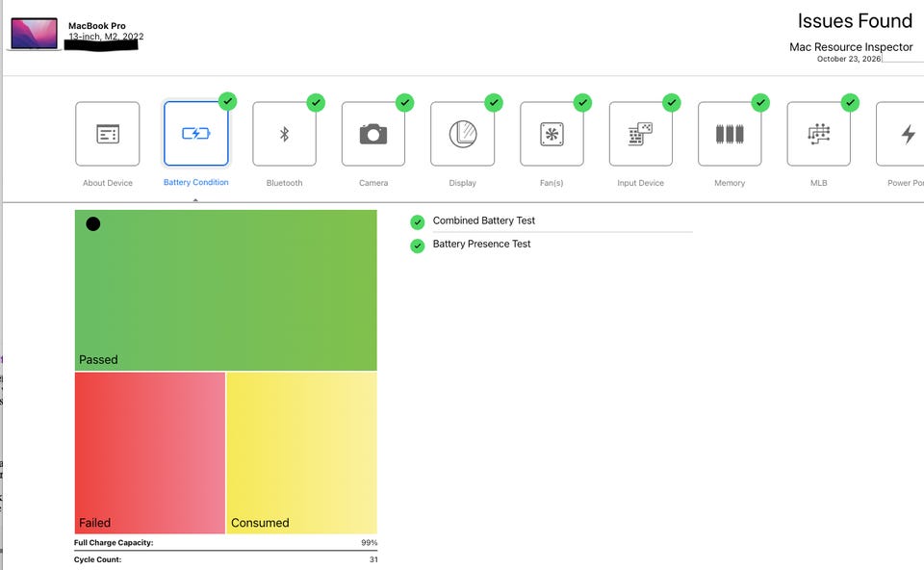Click the yellow Consumed region

click(x=301, y=453)
